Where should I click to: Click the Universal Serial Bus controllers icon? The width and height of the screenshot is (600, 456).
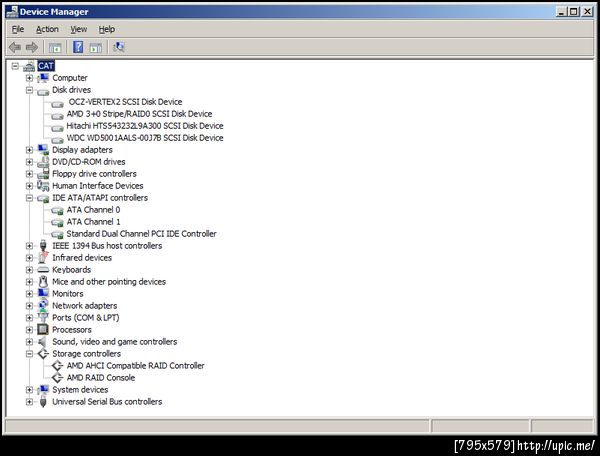click(43, 402)
